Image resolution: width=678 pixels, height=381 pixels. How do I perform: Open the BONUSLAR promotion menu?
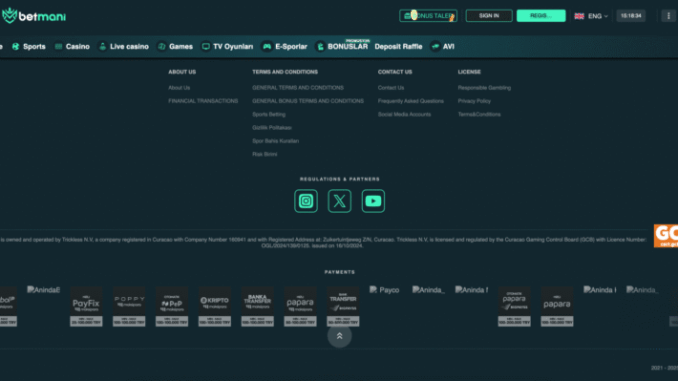coord(342,46)
